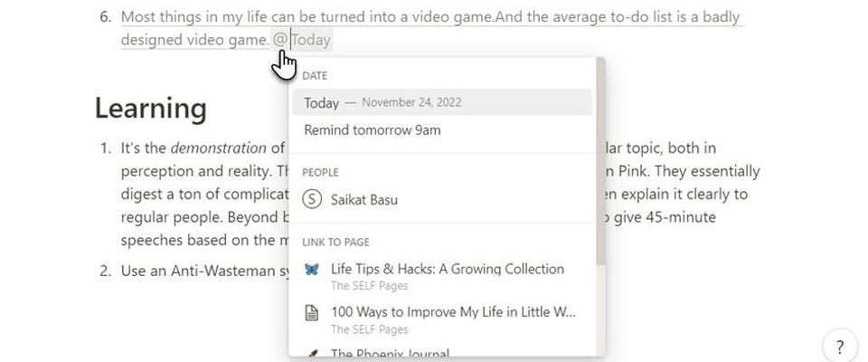
Task: Choose "Remind tomorrow 9am" option
Action: 373,129
